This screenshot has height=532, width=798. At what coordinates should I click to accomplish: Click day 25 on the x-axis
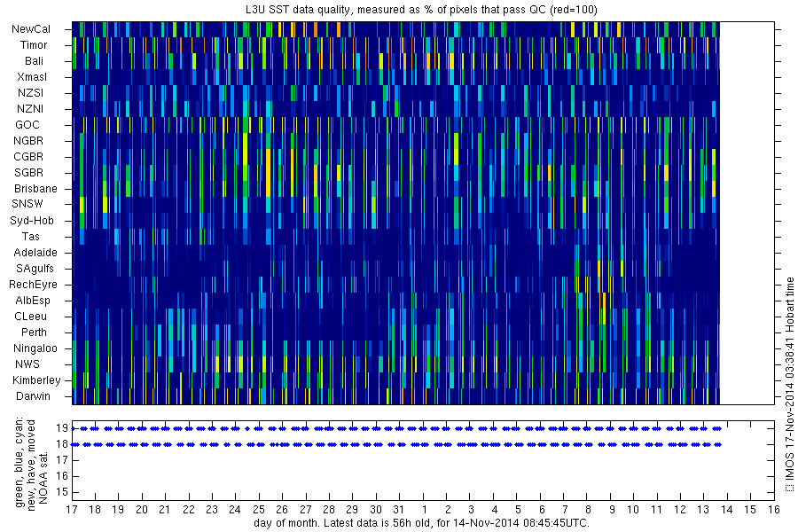coord(259,510)
